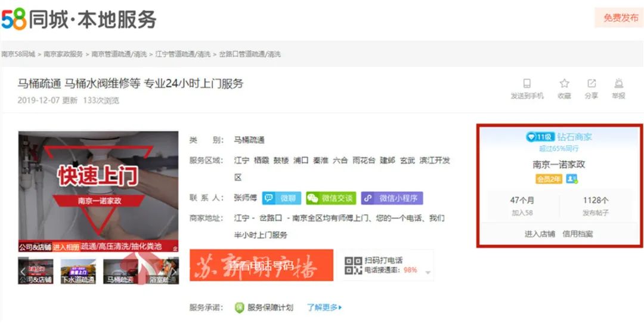644x323 pixels.
Task: Click 免费发布 button
Action: point(620,18)
